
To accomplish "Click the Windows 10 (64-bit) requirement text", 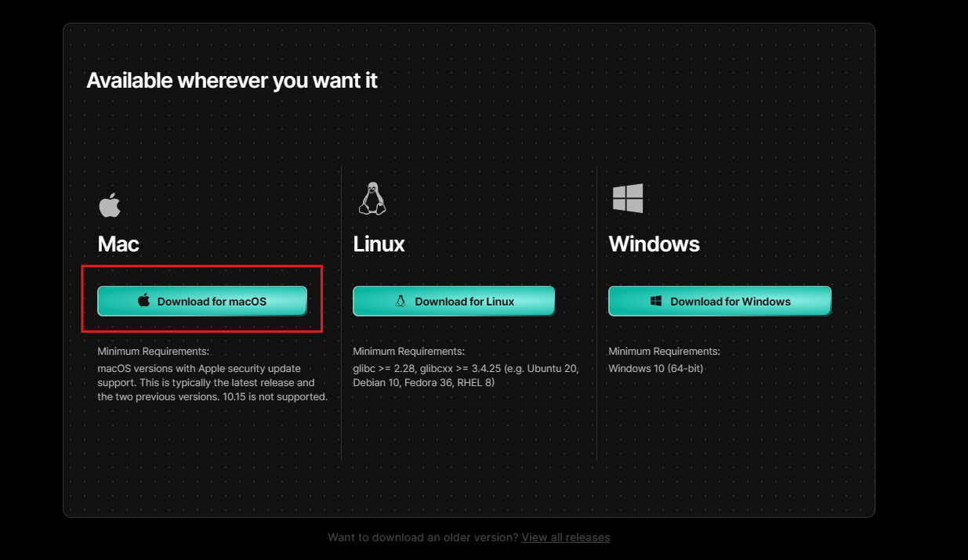I will point(655,368).
